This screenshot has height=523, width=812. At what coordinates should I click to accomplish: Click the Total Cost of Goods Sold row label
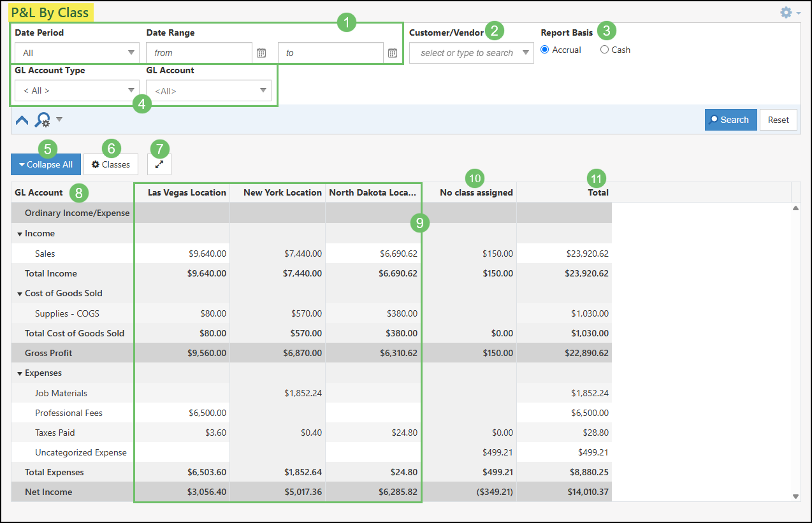click(x=75, y=333)
